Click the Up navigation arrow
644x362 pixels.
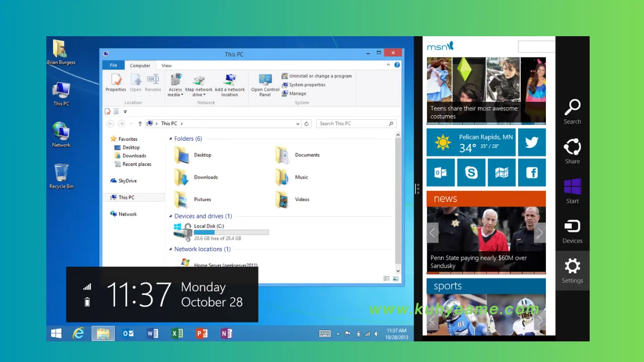click(140, 124)
